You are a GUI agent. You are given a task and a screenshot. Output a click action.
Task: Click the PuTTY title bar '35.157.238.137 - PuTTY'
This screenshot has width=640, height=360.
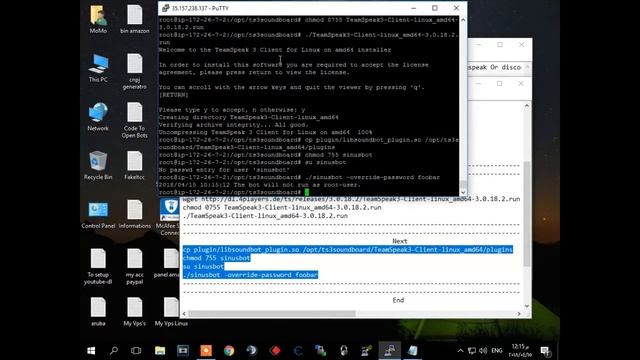point(200,8)
